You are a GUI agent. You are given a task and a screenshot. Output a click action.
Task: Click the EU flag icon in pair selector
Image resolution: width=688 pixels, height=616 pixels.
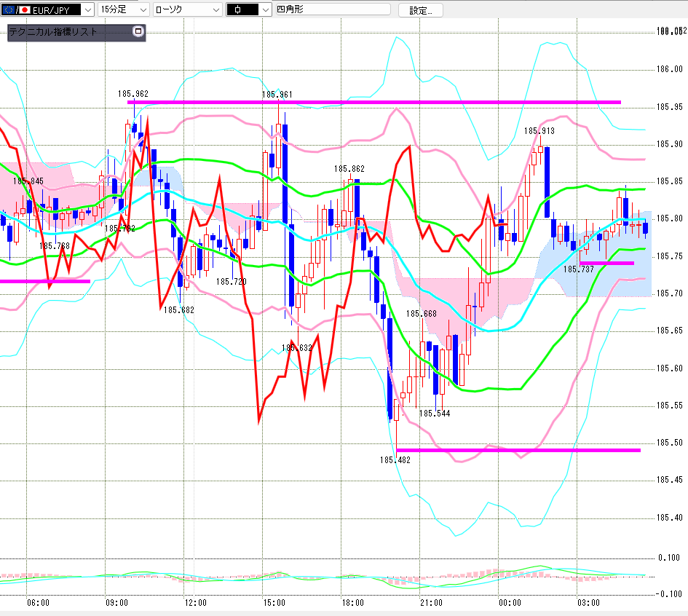[x=8, y=9]
